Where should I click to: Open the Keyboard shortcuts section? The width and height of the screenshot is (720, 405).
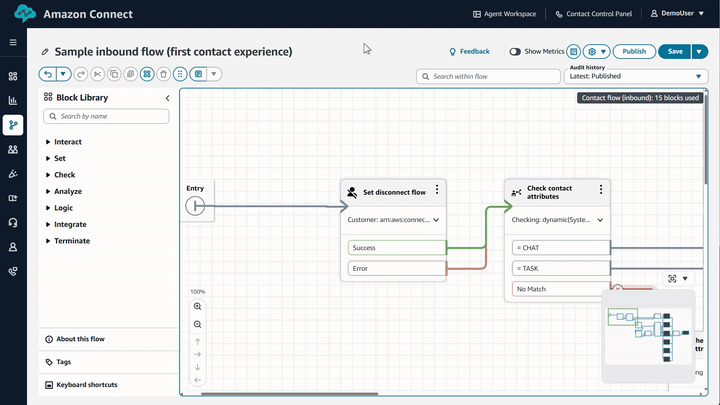[87, 385]
